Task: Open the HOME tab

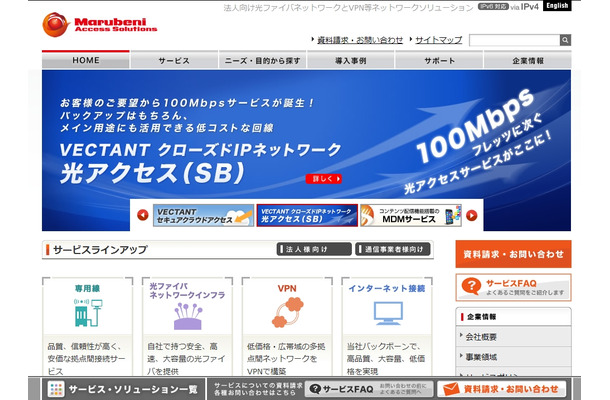Action: [86, 60]
